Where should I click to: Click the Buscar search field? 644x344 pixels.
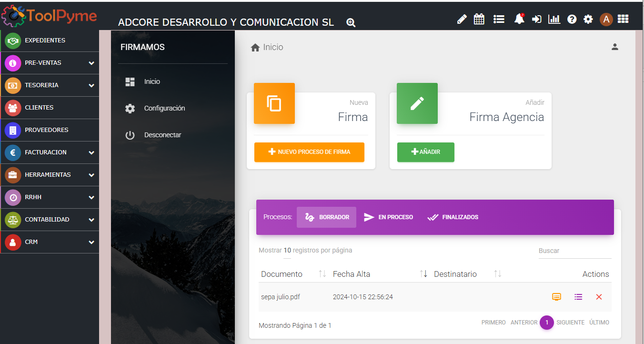pos(574,251)
